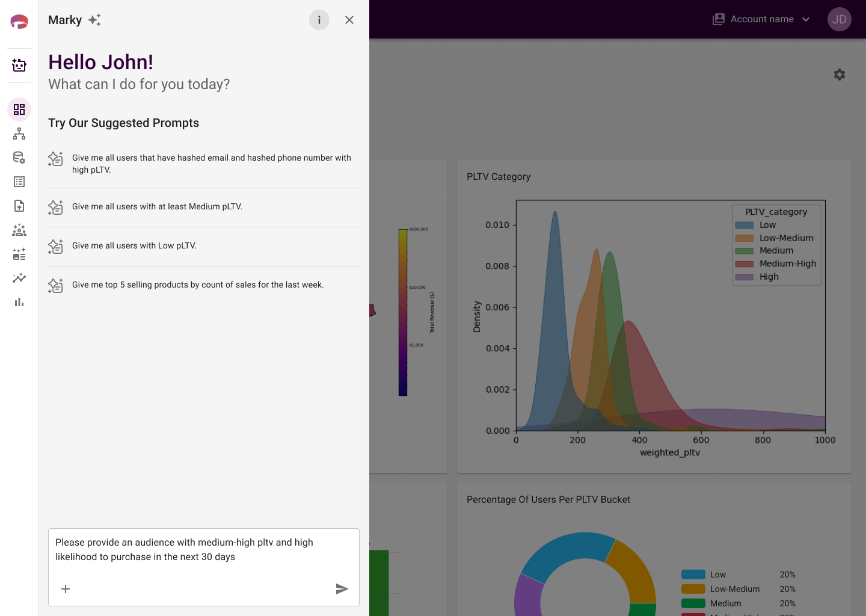Click the "Percentage Of Users Per PLTV Bucket" title
866x616 pixels.
pyautogui.click(x=548, y=500)
